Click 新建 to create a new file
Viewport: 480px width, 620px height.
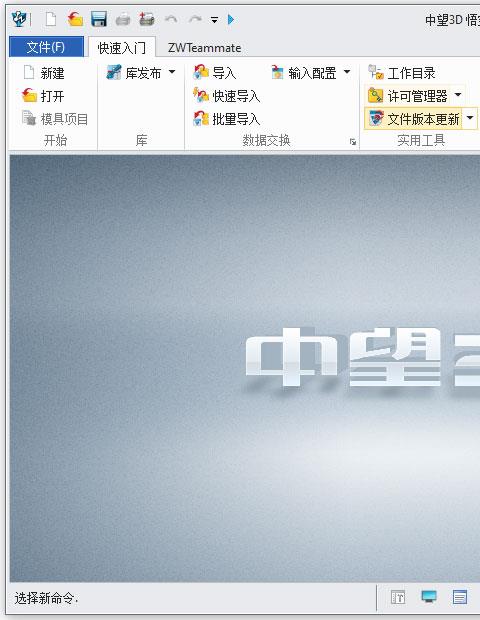click(44, 73)
